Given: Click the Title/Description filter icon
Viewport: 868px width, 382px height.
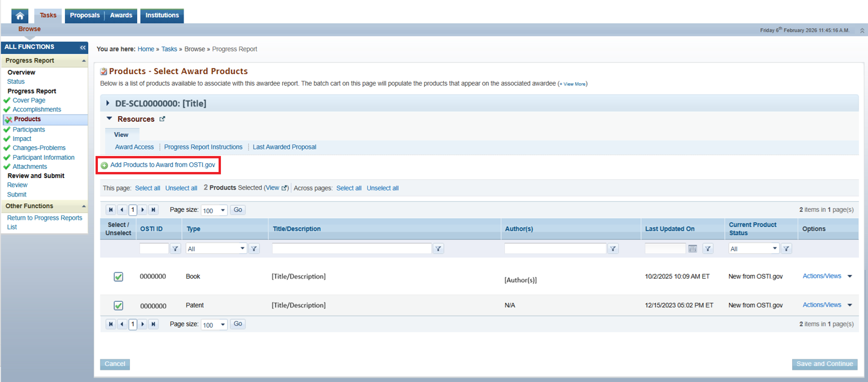Looking at the screenshot, I should (438, 249).
